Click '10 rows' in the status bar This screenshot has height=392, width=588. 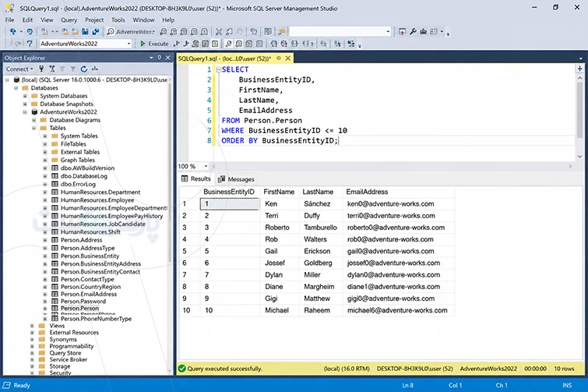[x=564, y=369]
